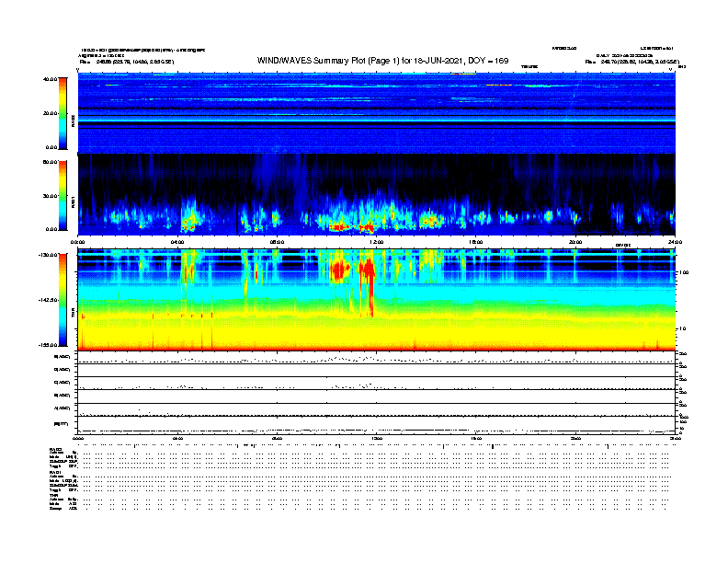Click the top line-plot panel below TNR
Screen dimensions: 728x563
(376, 357)
